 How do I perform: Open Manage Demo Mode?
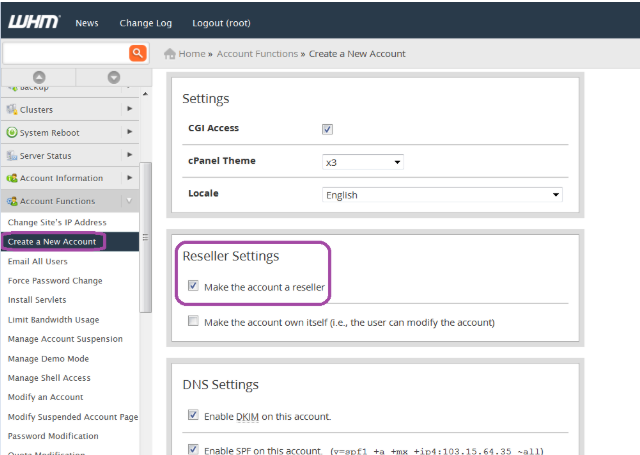[x=48, y=359]
